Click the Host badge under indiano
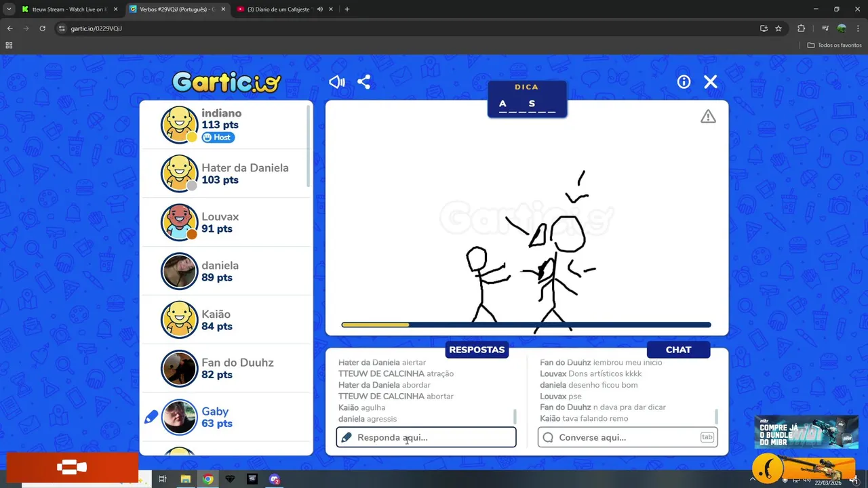The height and width of the screenshot is (488, 868). coord(218,138)
